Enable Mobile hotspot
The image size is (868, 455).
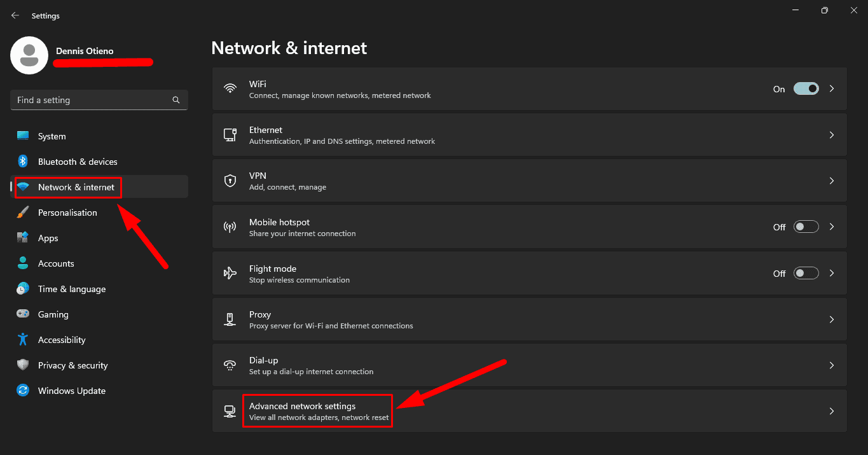(806, 227)
